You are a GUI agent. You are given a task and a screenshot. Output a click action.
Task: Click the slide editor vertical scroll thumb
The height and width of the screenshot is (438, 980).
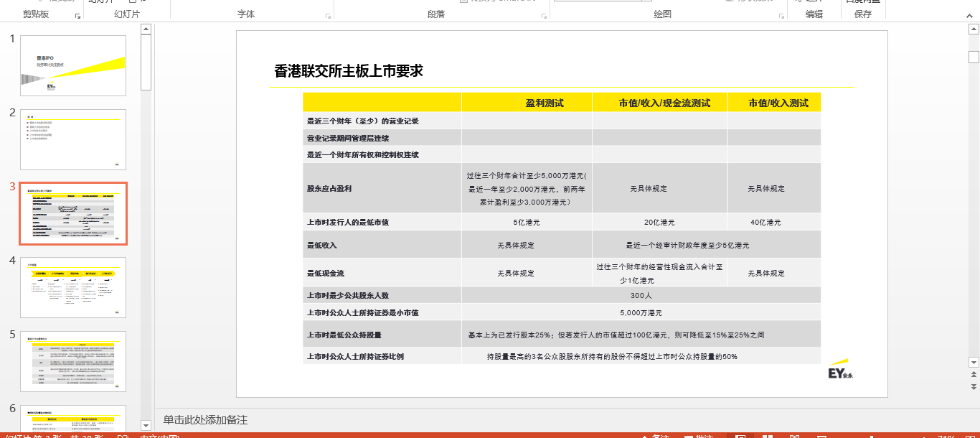[x=974, y=57]
